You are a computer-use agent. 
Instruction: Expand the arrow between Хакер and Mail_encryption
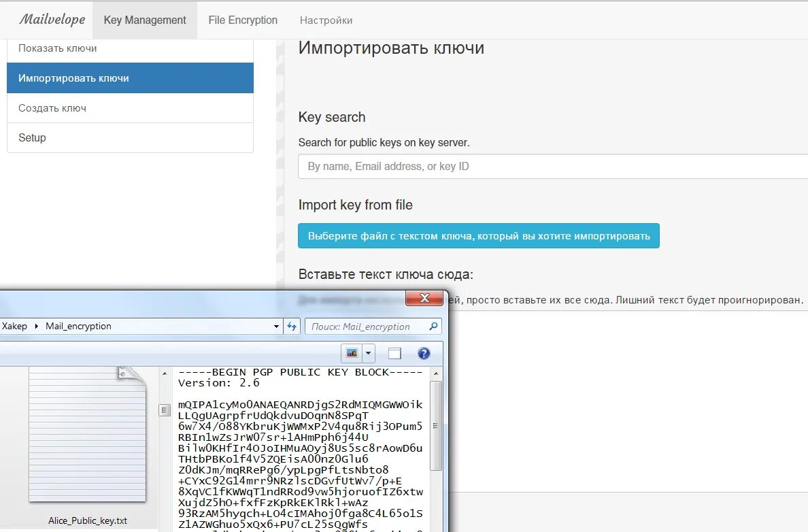point(36,326)
